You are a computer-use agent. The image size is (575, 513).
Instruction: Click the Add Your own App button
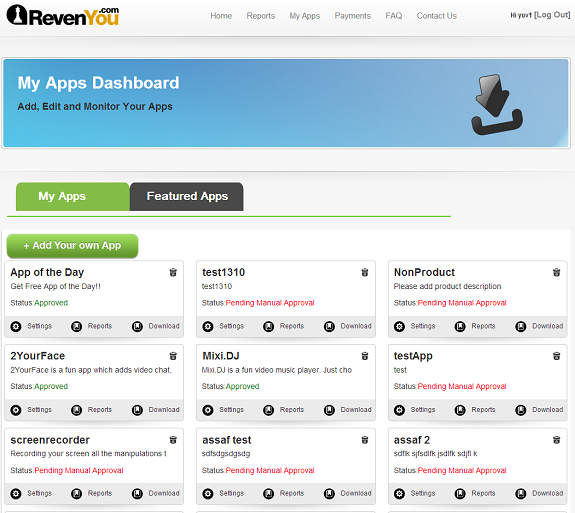pyautogui.click(x=72, y=246)
